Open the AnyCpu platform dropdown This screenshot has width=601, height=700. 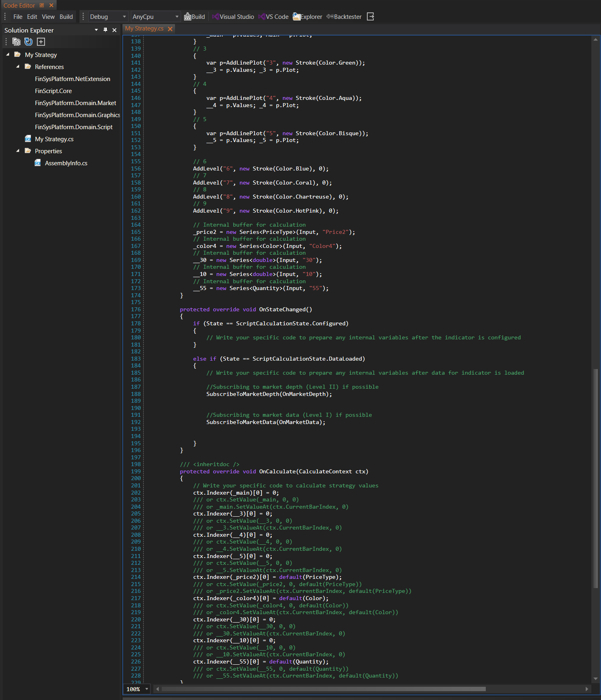click(x=155, y=17)
